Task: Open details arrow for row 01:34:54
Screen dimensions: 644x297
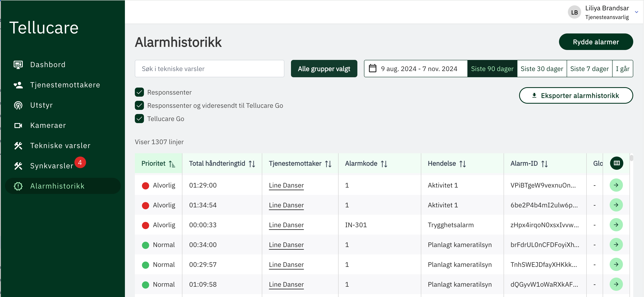Action: (x=616, y=205)
